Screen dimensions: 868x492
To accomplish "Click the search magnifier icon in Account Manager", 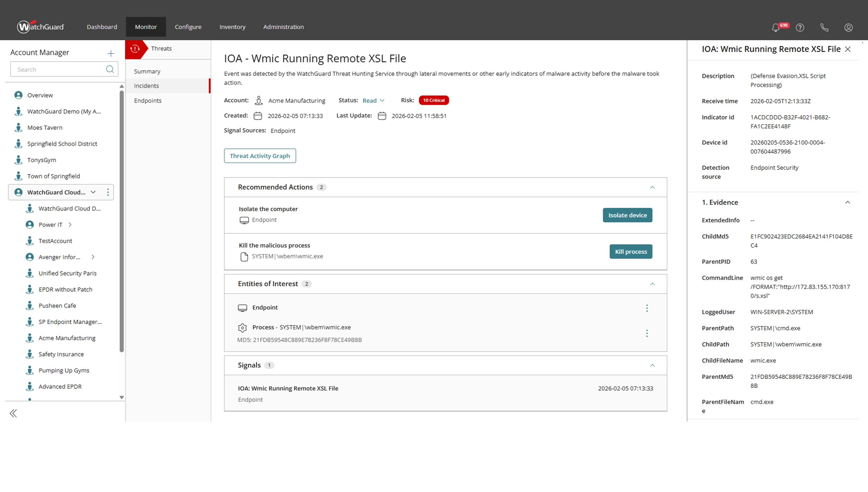I will click(x=110, y=69).
